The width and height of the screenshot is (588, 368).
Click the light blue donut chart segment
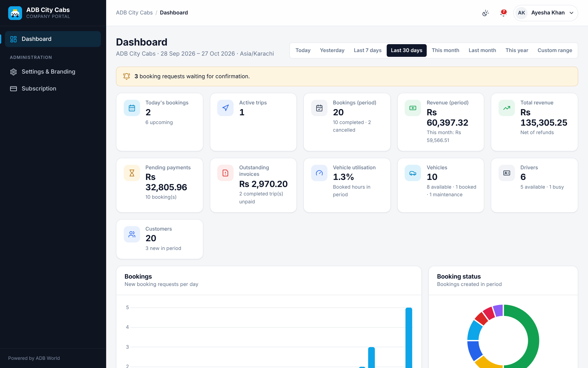pos(475,330)
